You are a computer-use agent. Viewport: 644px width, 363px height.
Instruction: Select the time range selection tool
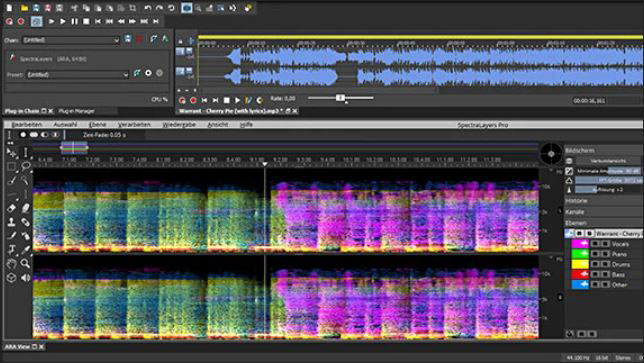click(25, 153)
